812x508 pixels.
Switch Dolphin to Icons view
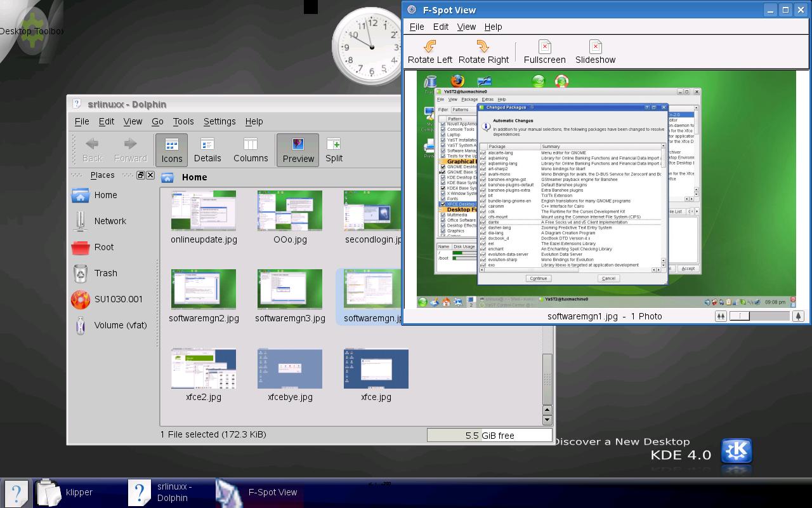[x=171, y=150]
